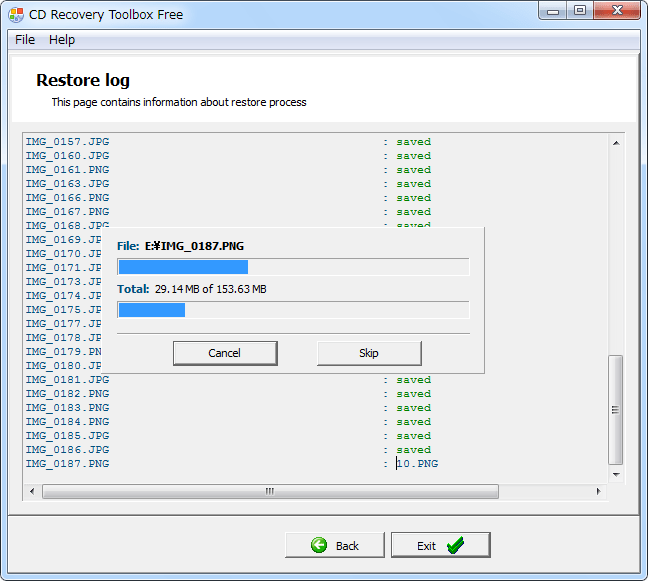The image size is (648, 581).
Task: Click the saved status for IMG_0157.JPG
Action: click(x=414, y=142)
